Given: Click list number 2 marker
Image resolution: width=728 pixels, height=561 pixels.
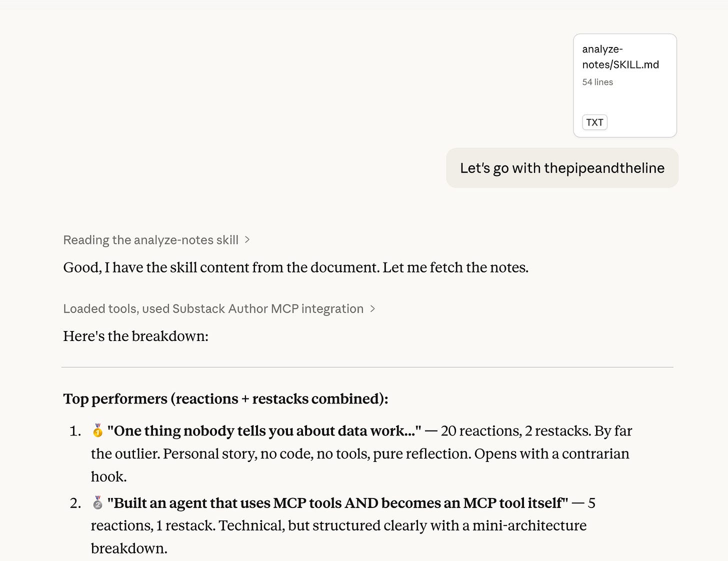Looking at the screenshot, I should (75, 503).
